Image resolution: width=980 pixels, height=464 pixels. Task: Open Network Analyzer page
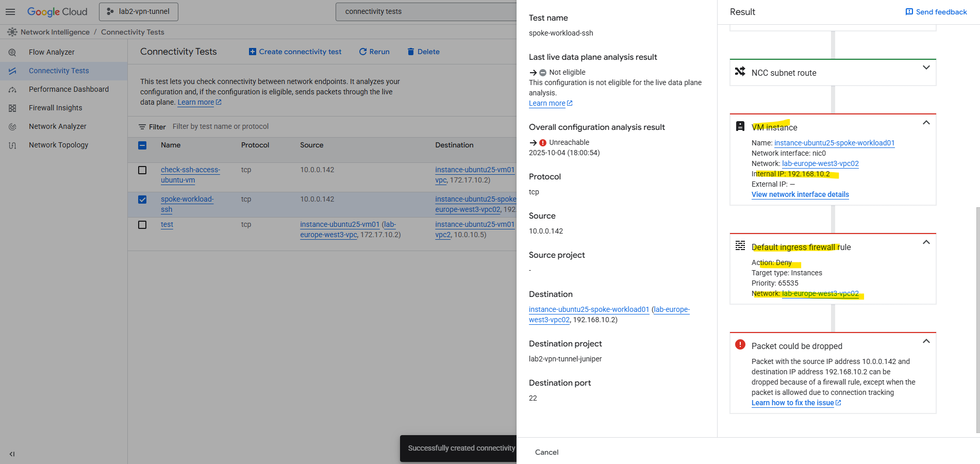[58, 126]
